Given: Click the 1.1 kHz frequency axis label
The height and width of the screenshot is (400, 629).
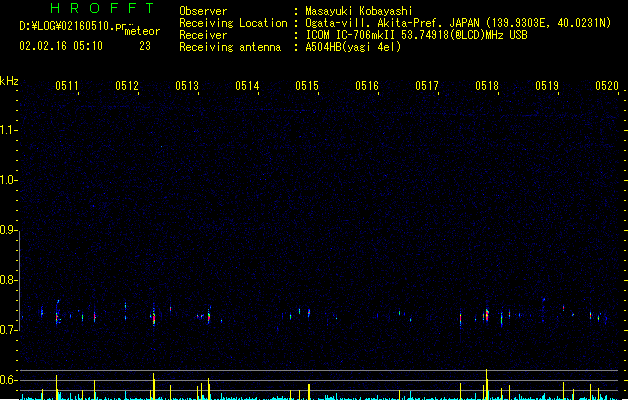Looking at the screenshot, I should click(x=8, y=130).
